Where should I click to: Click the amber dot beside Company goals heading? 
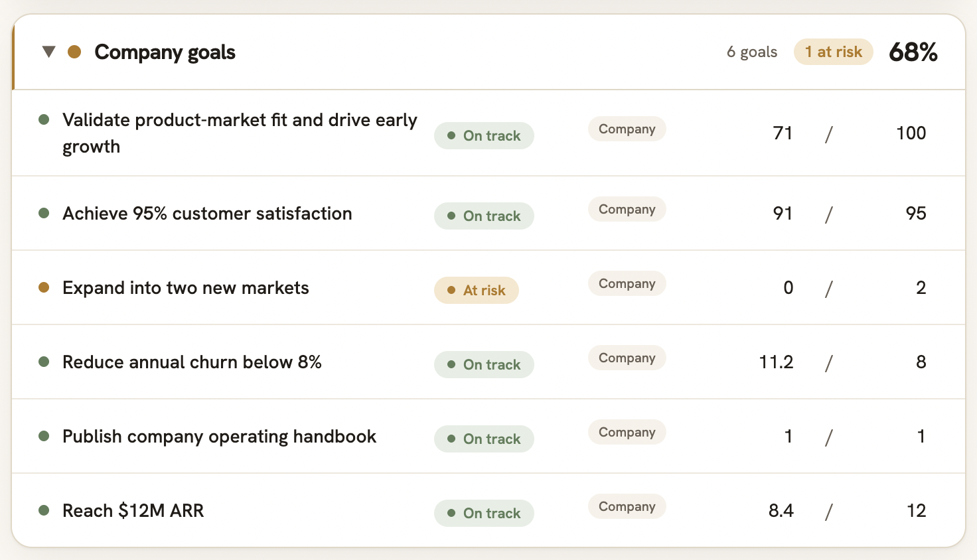click(74, 52)
